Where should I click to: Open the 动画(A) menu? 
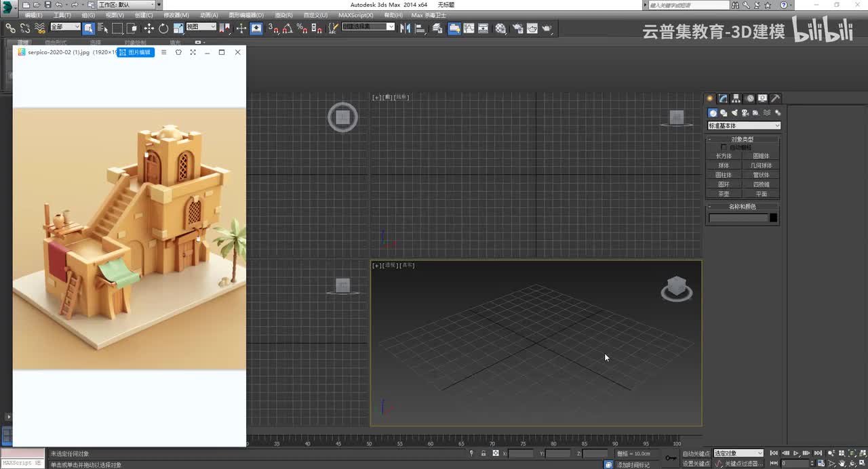pyautogui.click(x=209, y=15)
